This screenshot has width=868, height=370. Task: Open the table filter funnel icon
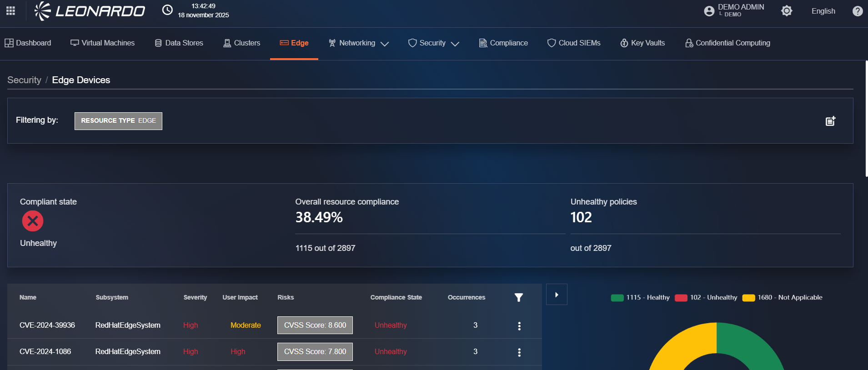[518, 297]
